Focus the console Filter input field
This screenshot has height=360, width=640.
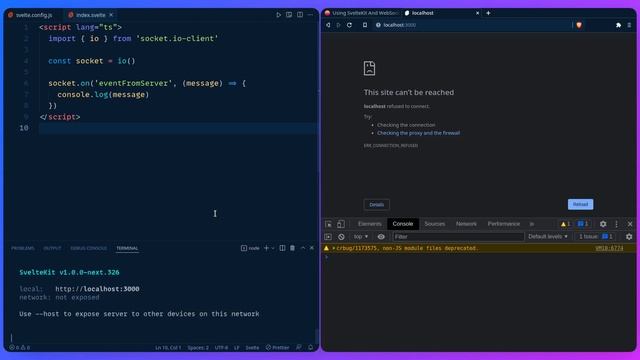point(458,237)
